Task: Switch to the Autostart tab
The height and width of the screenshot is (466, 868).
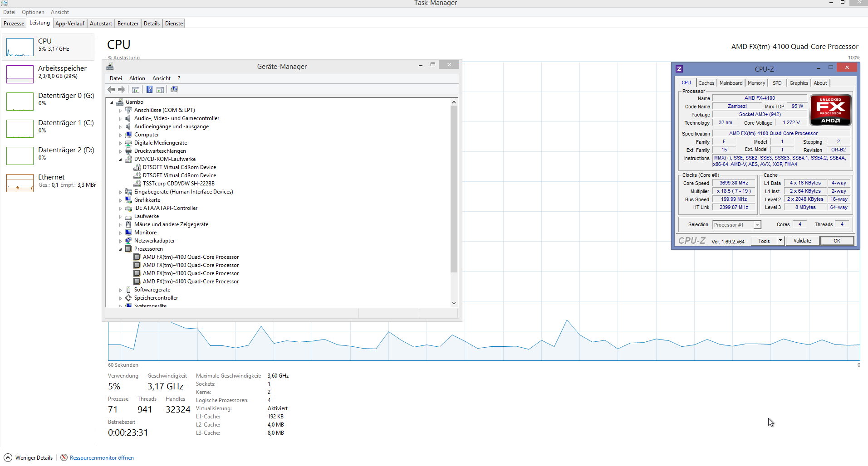Action: coord(101,24)
